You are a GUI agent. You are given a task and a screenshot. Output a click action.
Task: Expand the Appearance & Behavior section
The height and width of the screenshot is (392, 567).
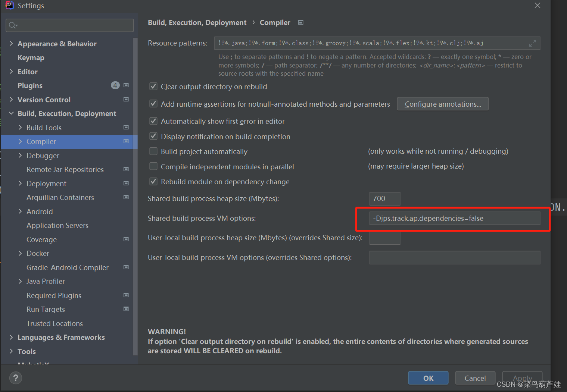[x=11, y=43]
